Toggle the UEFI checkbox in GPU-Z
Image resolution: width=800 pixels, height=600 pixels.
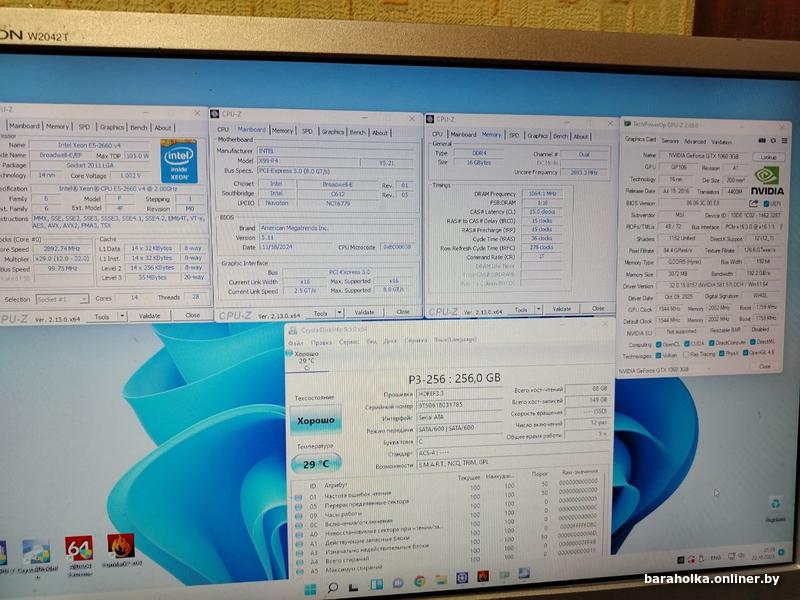pos(765,204)
